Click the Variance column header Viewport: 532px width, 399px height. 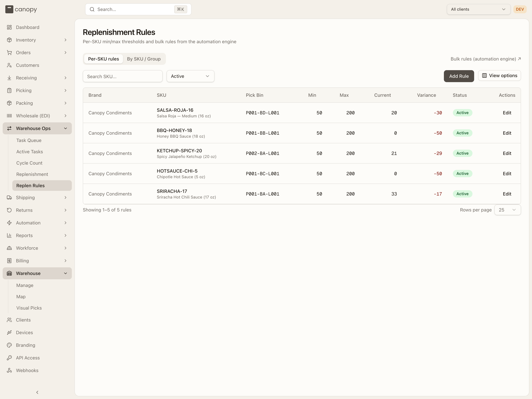(x=426, y=95)
